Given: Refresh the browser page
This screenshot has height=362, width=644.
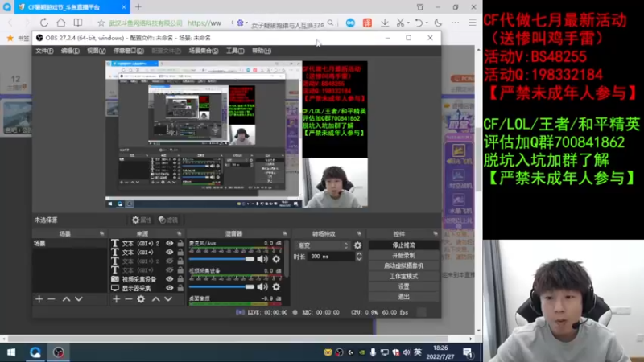Looking at the screenshot, I should (44, 23).
